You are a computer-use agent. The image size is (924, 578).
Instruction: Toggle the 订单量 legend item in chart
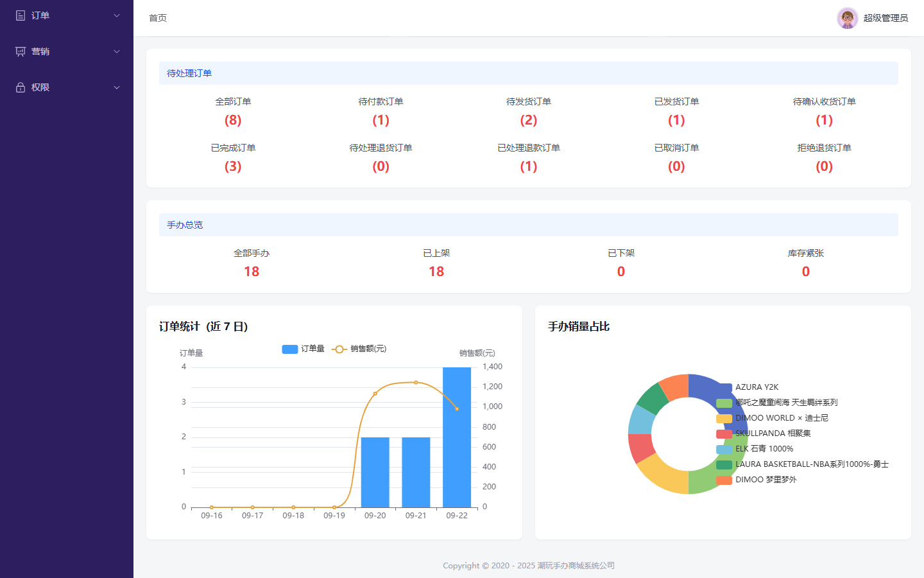[x=304, y=349]
